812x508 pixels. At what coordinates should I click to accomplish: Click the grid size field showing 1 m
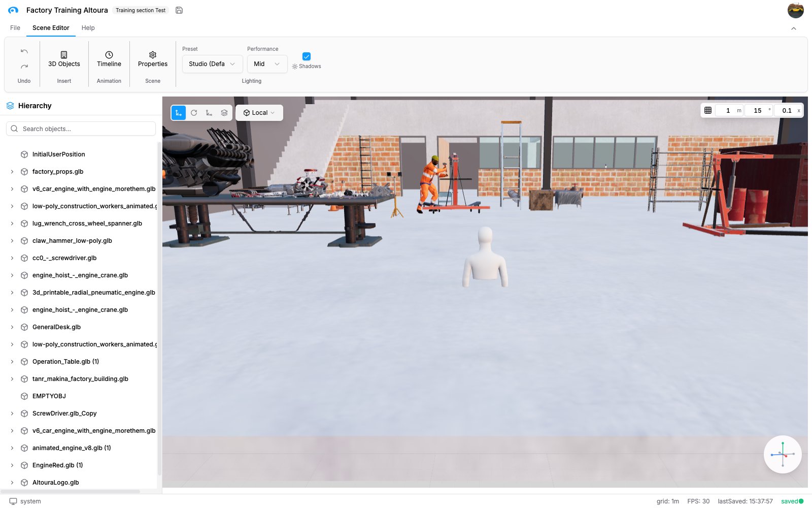[729, 110]
